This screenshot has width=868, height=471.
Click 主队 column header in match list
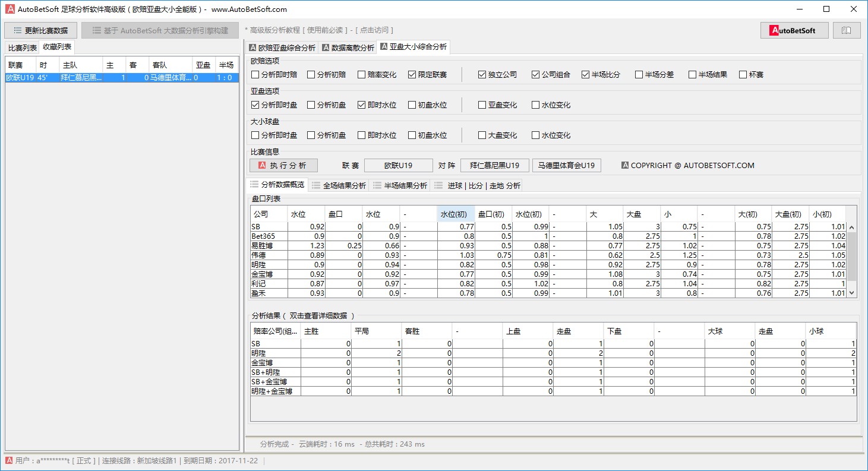(x=81, y=65)
